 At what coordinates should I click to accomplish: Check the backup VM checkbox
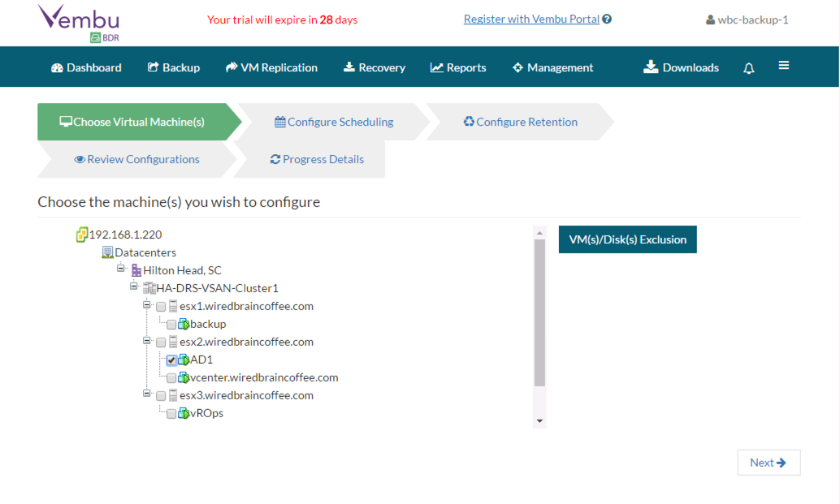pos(171,325)
